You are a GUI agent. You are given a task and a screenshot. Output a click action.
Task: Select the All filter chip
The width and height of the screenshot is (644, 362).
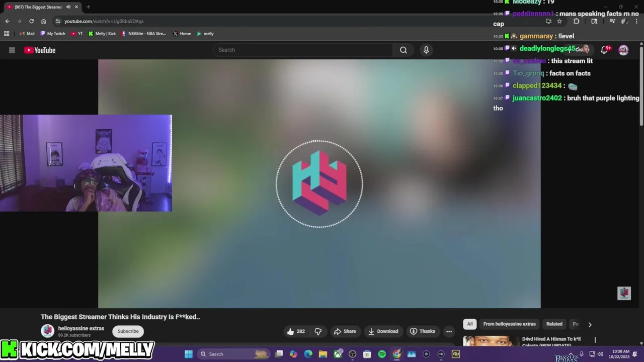pyautogui.click(x=470, y=324)
